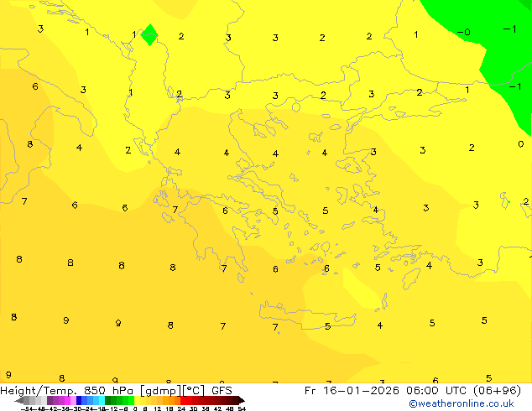Click the dark blue legend segment above -30
Image resolution: width=532 pixels, height=411 pixels.
[79, 401]
